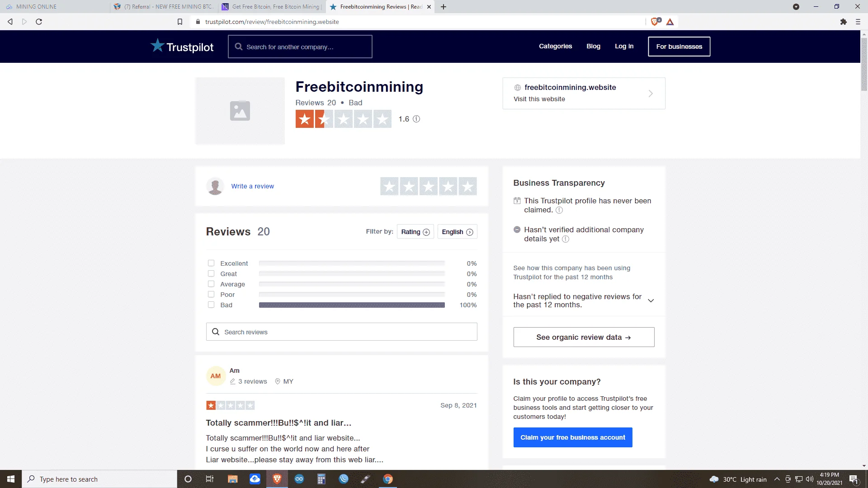This screenshot has width=868, height=488.
Task: Switch to the MINING ONLINE tab
Action: (x=54, y=7)
